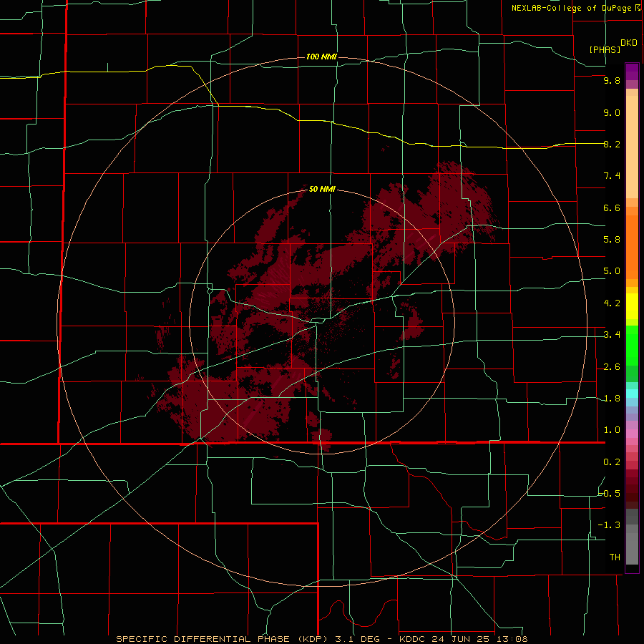Click the 9.0 scale value
This screenshot has width=644, height=644.
click(612, 112)
